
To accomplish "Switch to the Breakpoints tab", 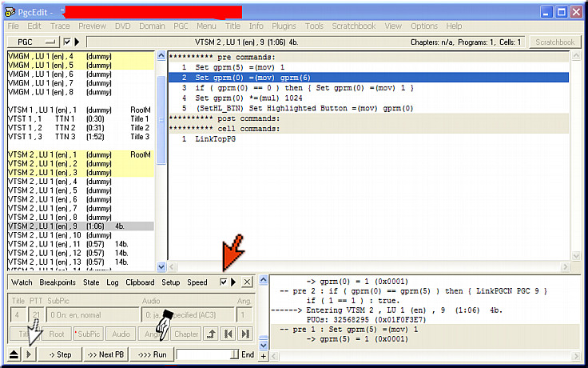I will pos(57,282).
